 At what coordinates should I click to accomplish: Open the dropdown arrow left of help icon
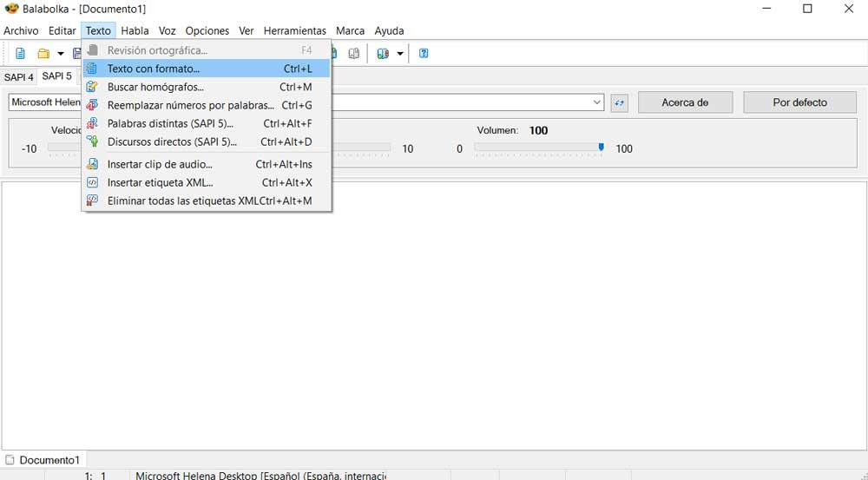(x=399, y=54)
